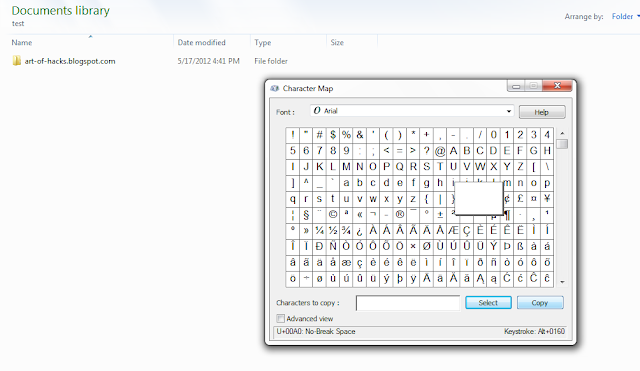Choose the sharp s ß cell
The width and height of the screenshot is (640, 371).
coord(520,247)
